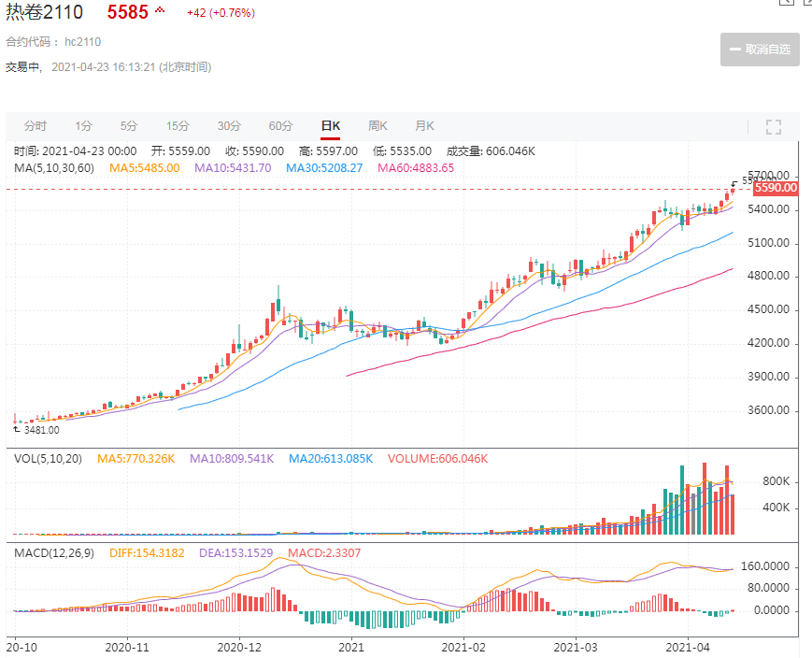Click the red 5590.00 current price tag
This screenshot has height=658, width=812.
[x=776, y=188]
